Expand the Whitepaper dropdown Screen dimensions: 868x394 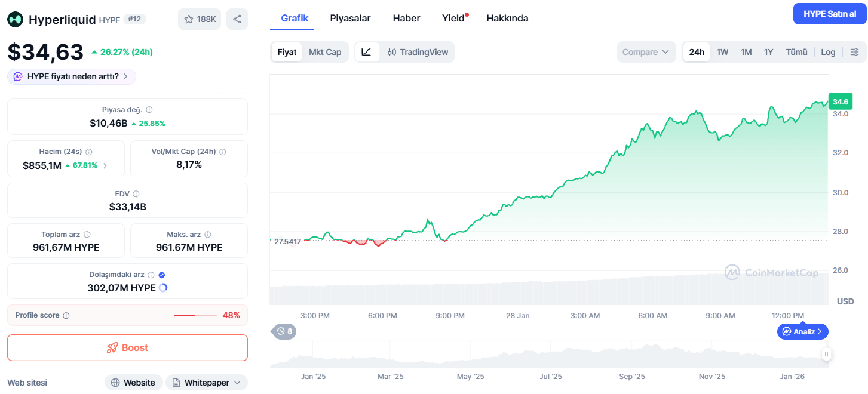(x=206, y=383)
